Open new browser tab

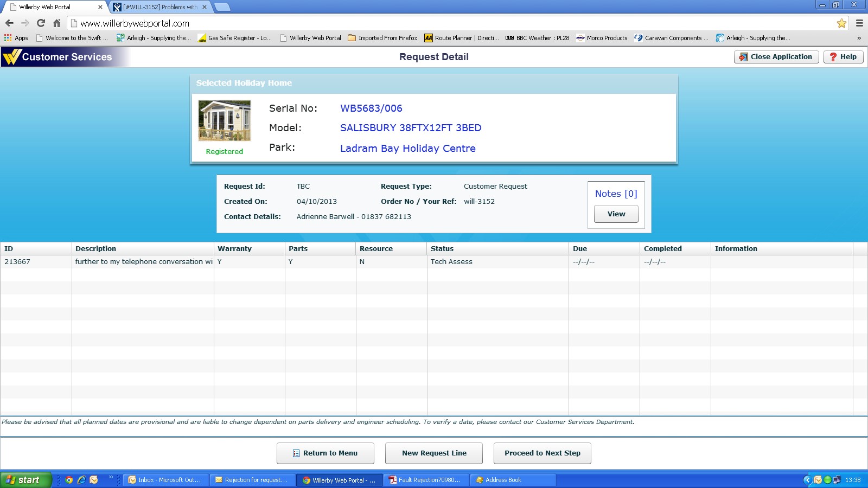tap(222, 7)
